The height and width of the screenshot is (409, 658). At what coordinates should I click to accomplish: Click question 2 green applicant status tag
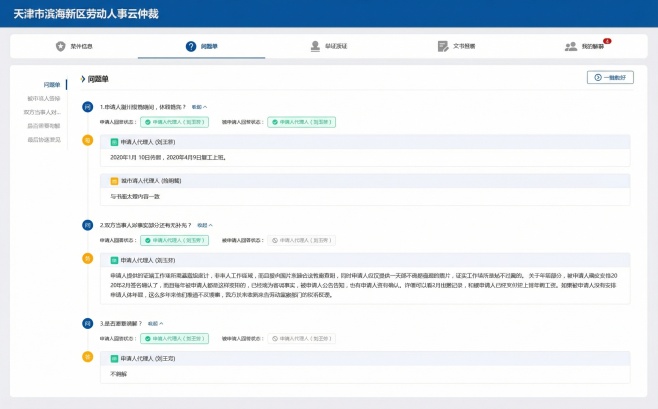[175, 240]
